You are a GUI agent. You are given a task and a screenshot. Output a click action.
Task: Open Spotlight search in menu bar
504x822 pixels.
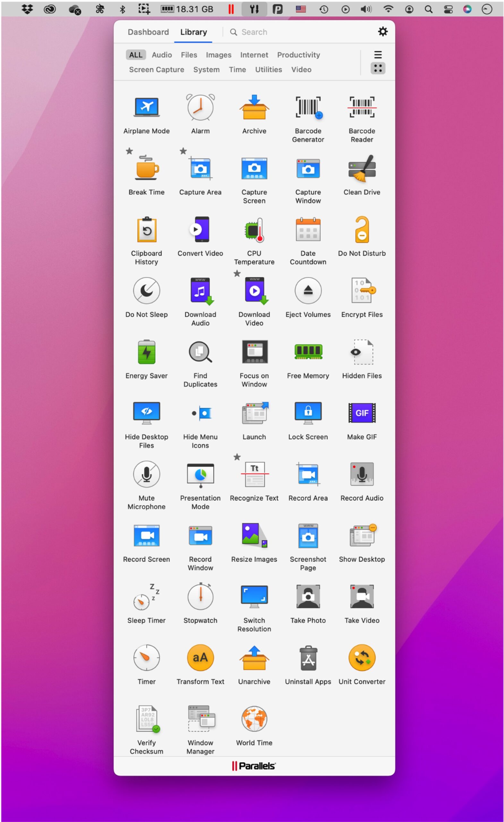[429, 9]
